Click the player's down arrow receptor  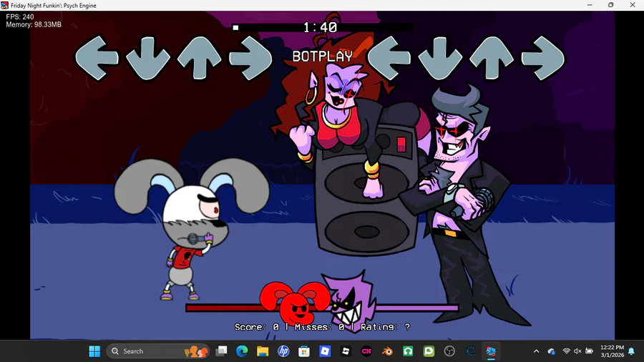pos(440,58)
